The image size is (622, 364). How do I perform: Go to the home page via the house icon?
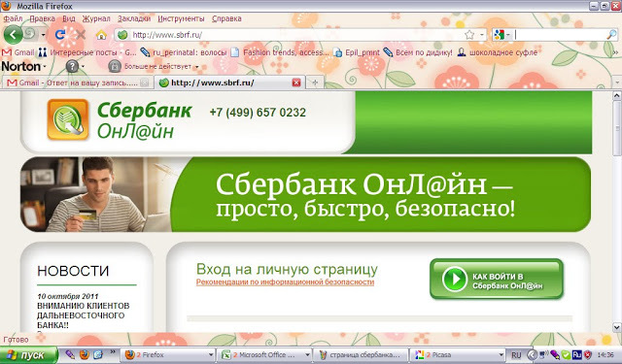[x=101, y=35]
